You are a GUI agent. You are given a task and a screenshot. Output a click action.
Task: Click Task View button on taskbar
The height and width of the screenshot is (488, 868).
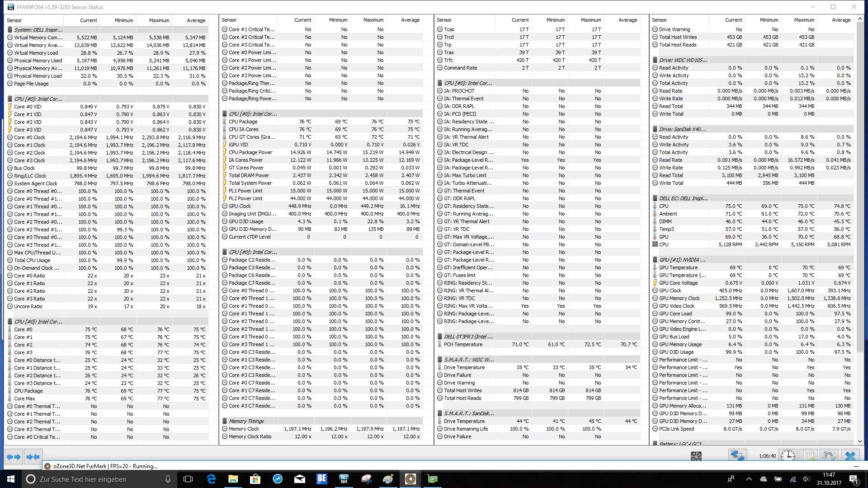pyautogui.click(x=188, y=479)
